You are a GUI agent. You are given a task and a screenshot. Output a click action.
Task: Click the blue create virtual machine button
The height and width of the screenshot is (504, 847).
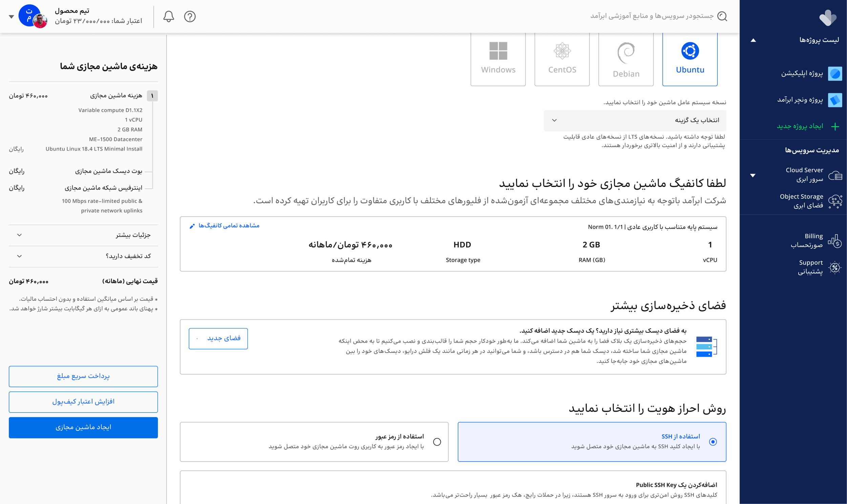coord(83,427)
